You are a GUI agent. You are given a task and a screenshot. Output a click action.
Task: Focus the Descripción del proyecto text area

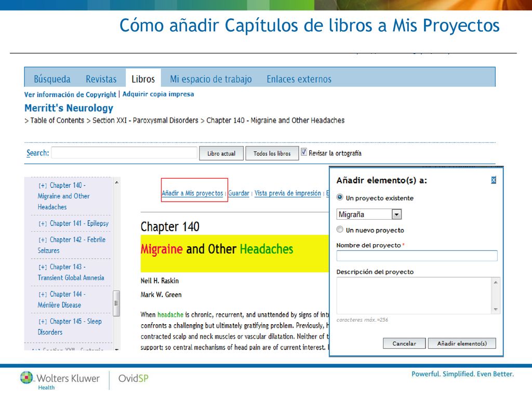[x=414, y=296]
